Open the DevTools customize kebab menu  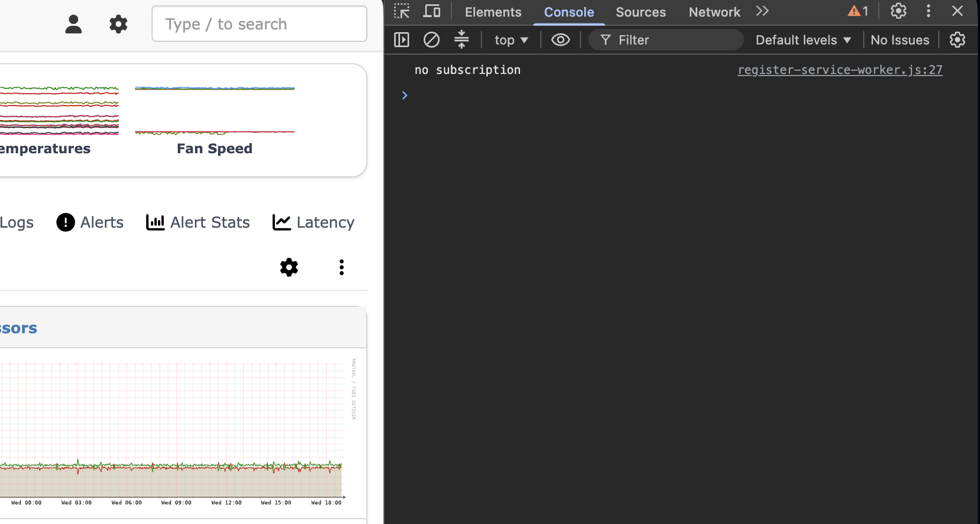929,11
